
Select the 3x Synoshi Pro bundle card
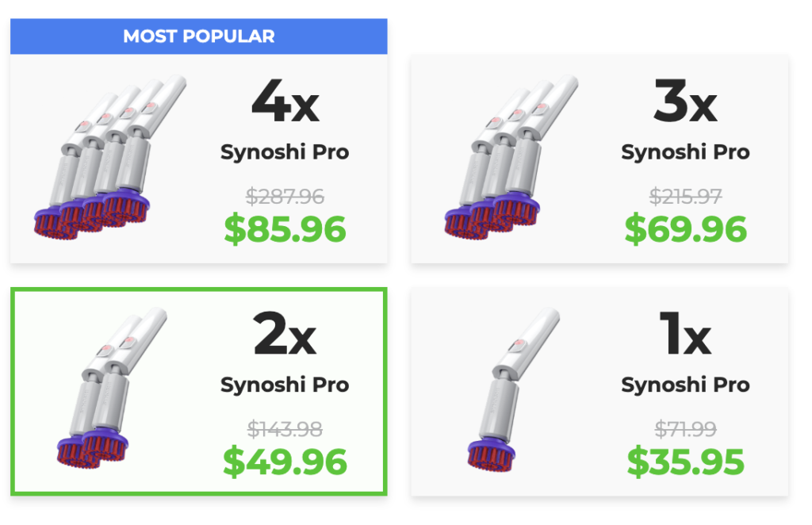[599, 159]
